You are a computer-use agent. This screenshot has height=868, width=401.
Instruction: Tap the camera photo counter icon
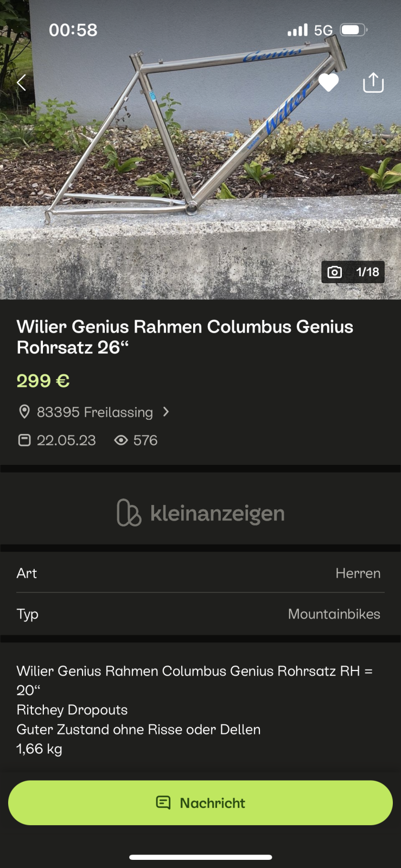pos(335,272)
